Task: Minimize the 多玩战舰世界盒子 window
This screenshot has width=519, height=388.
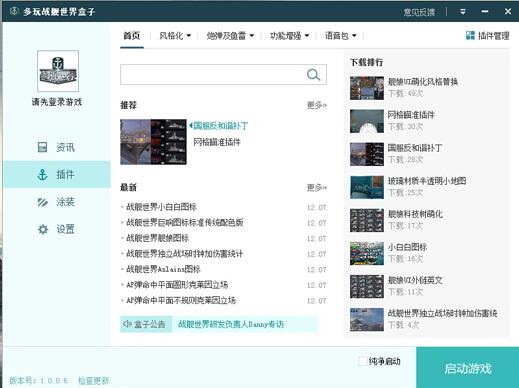Action: [485, 12]
